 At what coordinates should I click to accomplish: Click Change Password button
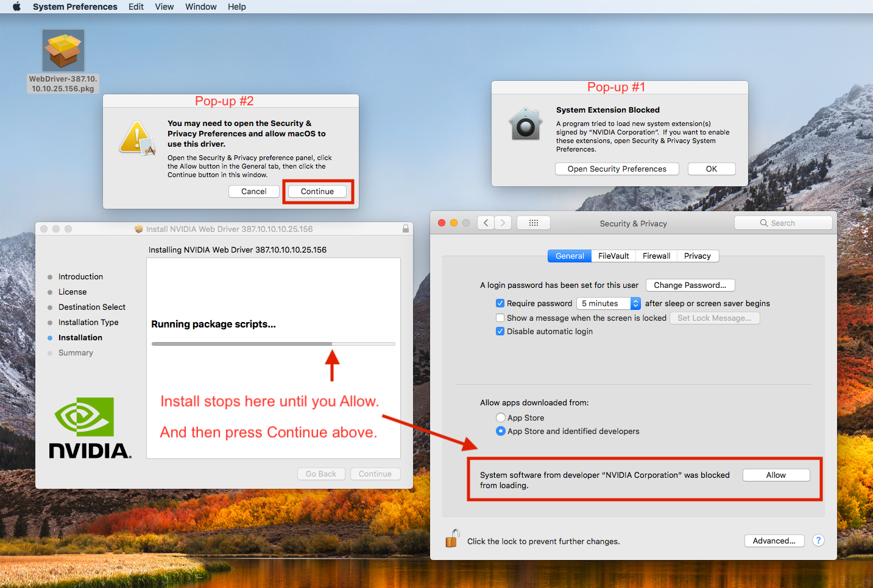(x=690, y=285)
